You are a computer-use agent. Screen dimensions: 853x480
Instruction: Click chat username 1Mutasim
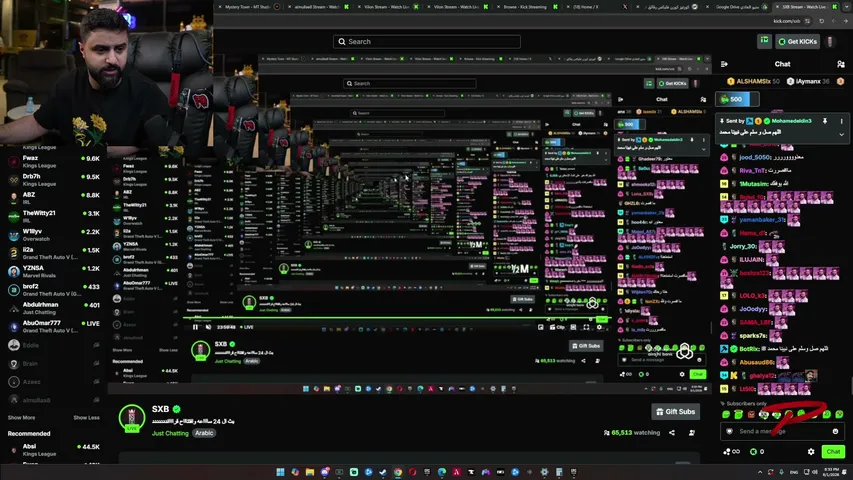[x=753, y=184]
